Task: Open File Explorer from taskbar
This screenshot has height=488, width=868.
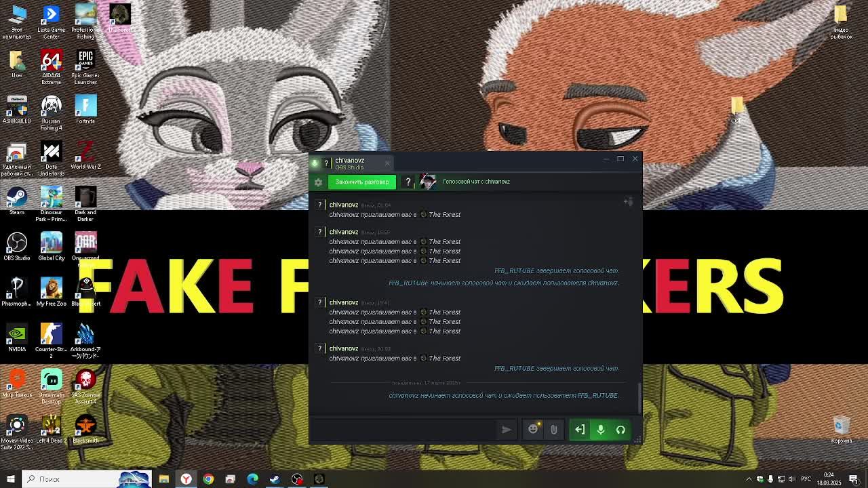Action: (x=163, y=479)
